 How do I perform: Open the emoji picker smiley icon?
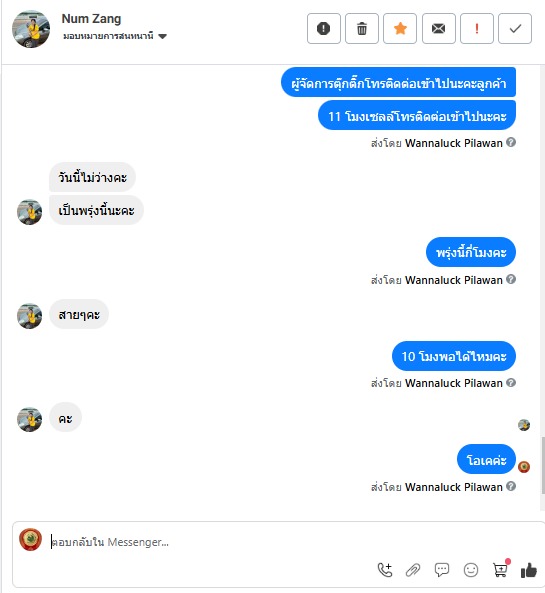(471, 570)
